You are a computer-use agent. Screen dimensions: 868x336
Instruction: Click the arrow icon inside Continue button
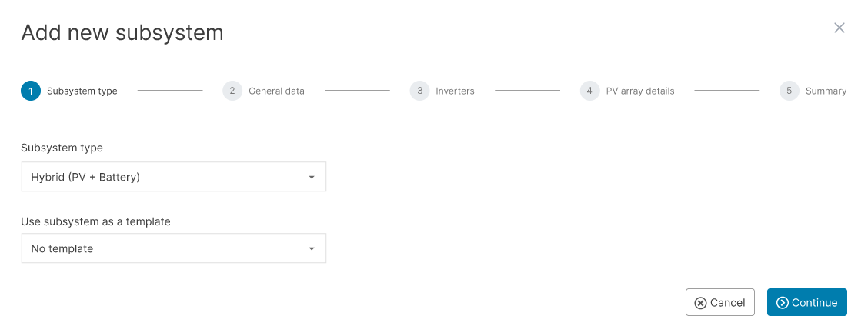pos(783,303)
